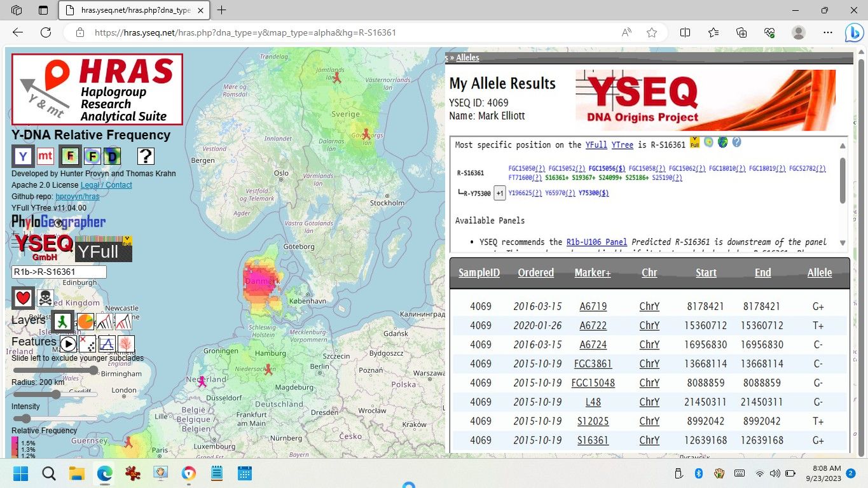The height and width of the screenshot is (488, 868).
Task: Adjust the exclude younger subclades slider
Action: click(56, 370)
